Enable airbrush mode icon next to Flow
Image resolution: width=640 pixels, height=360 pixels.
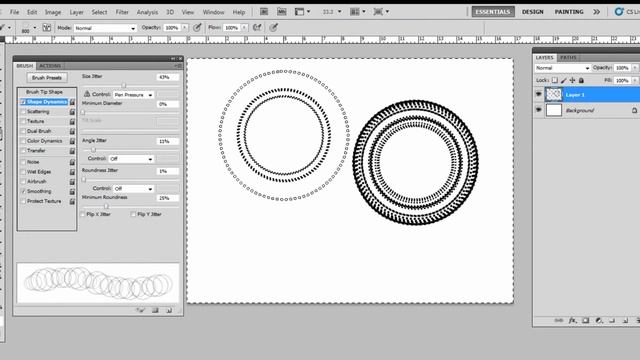click(x=257, y=27)
